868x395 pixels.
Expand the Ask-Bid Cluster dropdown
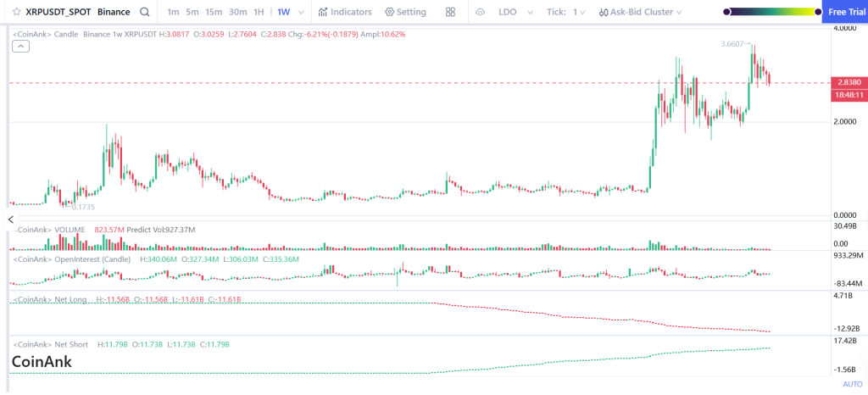click(x=679, y=12)
